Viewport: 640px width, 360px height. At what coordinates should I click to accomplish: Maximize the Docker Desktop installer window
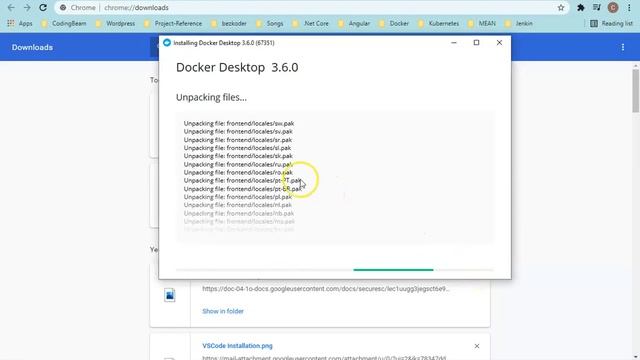pos(476,42)
